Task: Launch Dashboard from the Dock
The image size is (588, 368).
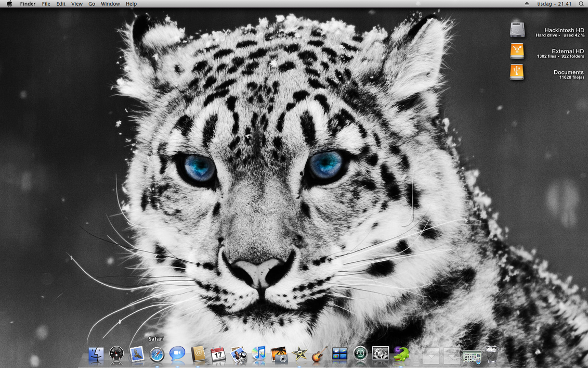Action: [116, 354]
